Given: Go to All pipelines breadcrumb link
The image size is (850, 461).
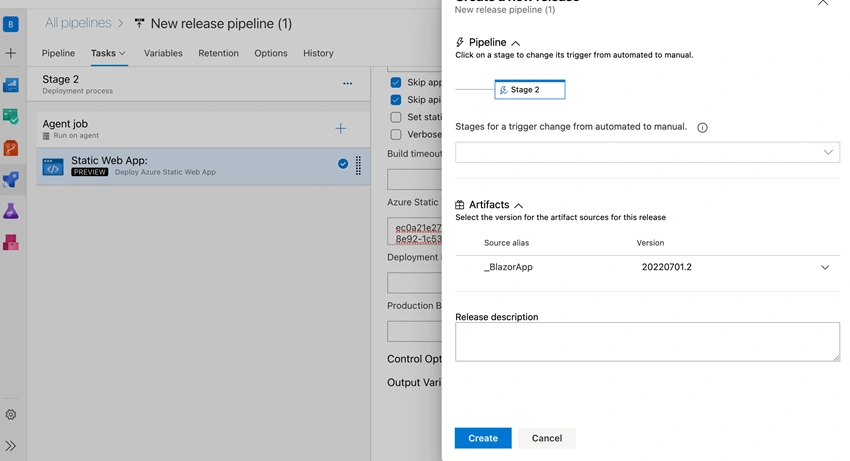Looking at the screenshot, I should coord(78,23).
